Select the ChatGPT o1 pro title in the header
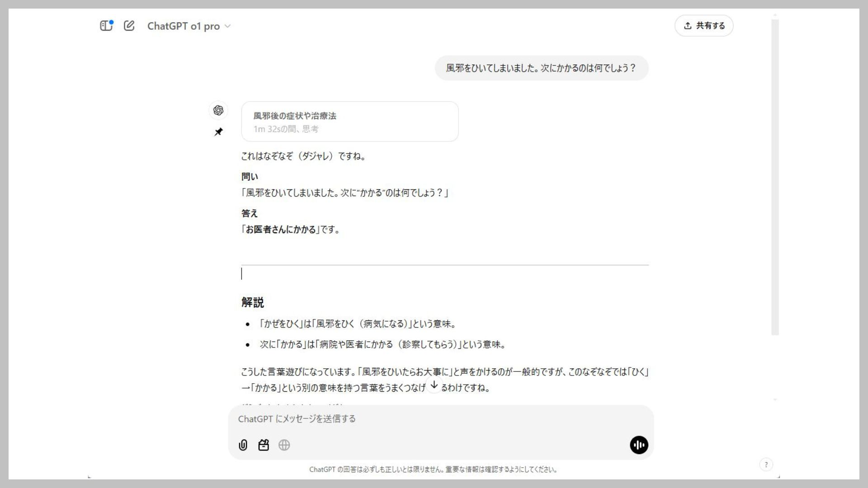The image size is (868, 488). coord(184,26)
